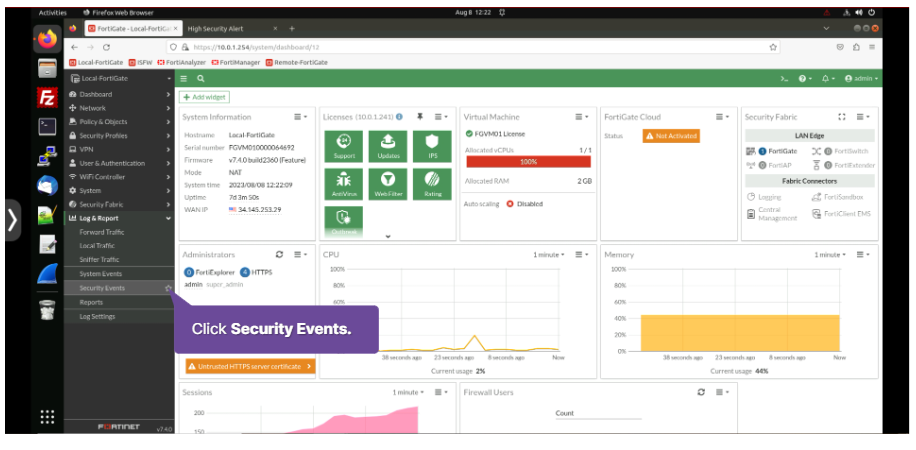Viewport: 916px width, 450px height.
Task: Open new tab with plus button
Action: (292, 29)
